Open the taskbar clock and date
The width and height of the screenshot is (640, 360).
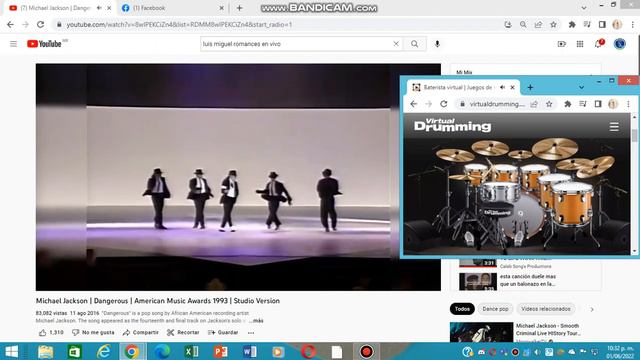(x=620, y=352)
